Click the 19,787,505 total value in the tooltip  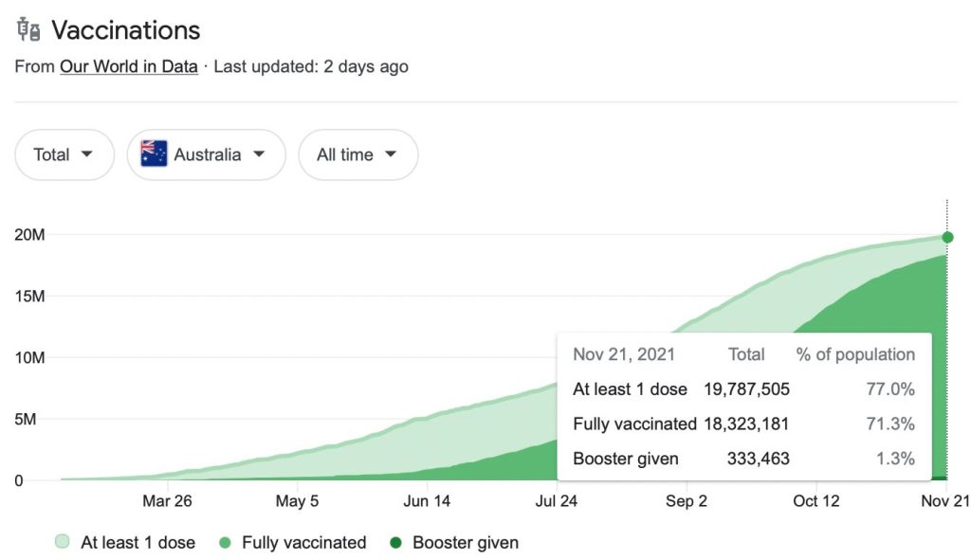coord(746,389)
